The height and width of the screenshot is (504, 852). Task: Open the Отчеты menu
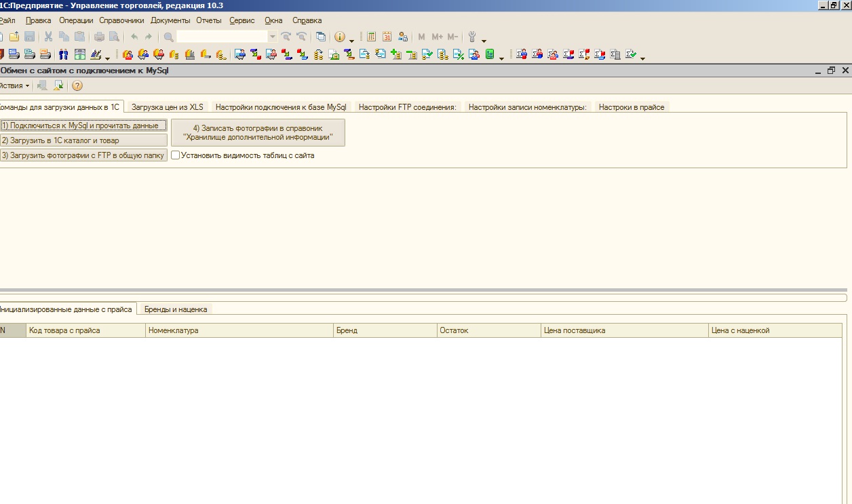coord(209,20)
